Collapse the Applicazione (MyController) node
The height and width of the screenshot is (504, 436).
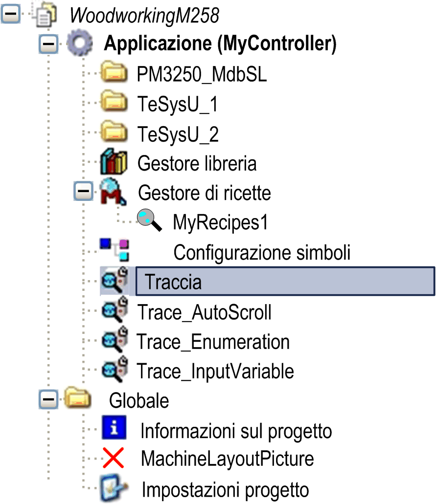48,44
